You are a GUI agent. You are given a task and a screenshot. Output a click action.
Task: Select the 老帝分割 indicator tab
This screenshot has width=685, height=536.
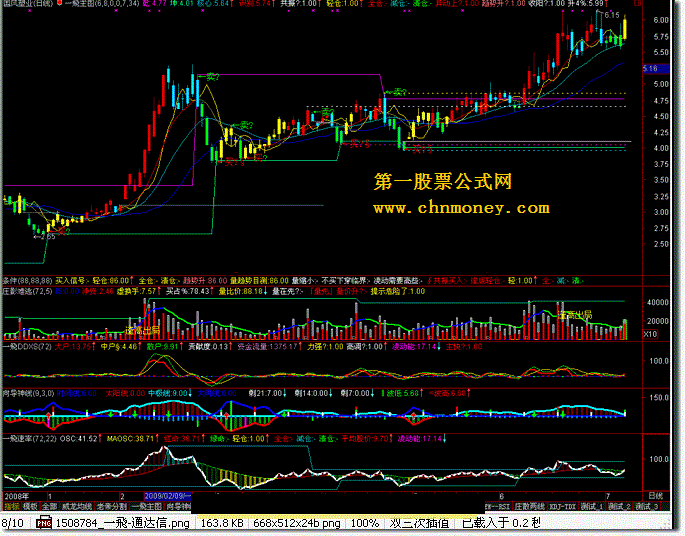(x=111, y=507)
